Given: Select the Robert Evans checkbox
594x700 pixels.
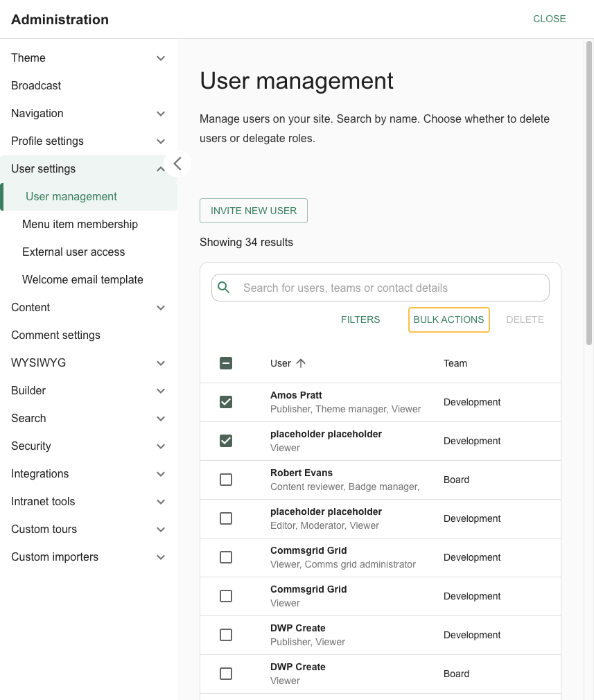Looking at the screenshot, I should [226, 480].
